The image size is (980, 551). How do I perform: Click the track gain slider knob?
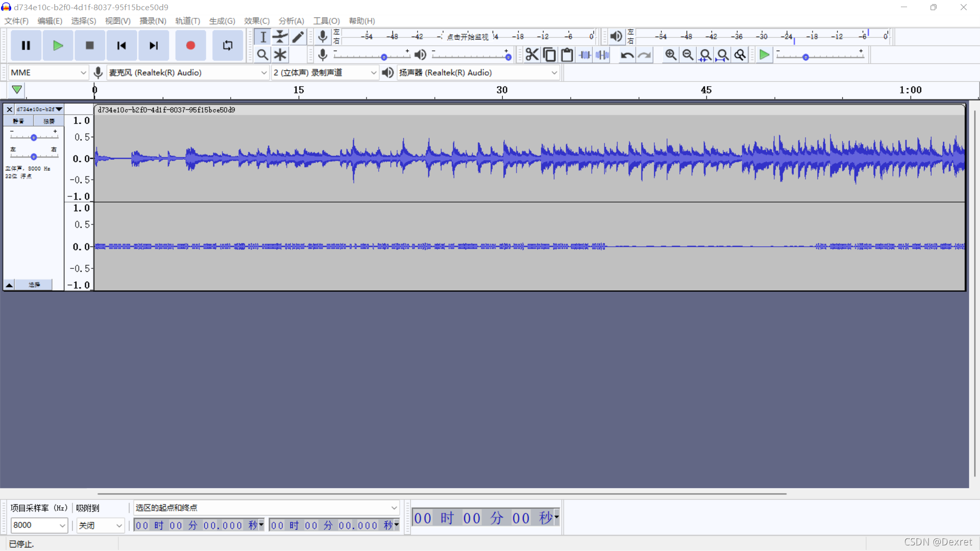tap(34, 137)
